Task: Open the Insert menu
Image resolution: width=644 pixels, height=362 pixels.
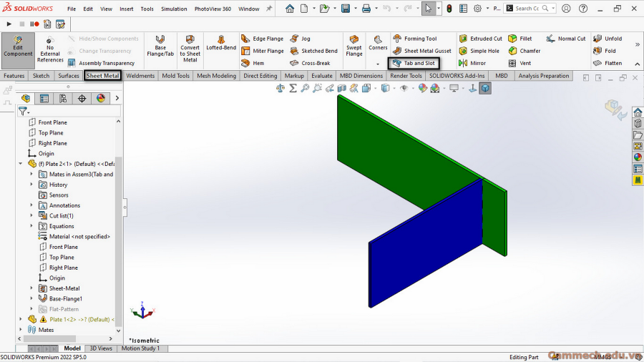Action: pyautogui.click(x=127, y=9)
